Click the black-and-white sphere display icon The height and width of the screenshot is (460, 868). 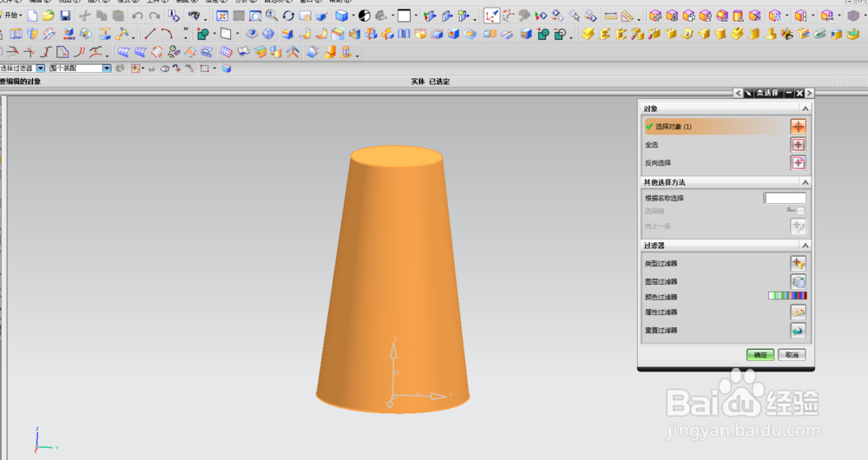tap(365, 16)
